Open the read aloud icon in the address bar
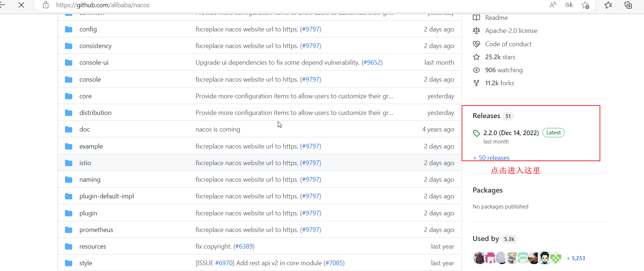This screenshot has width=644, height=271. (x=553, y=5)
